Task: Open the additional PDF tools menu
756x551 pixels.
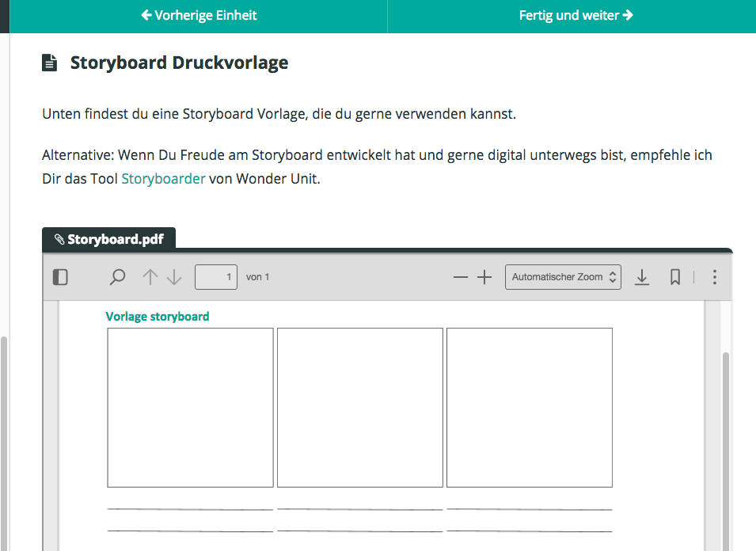Action: coord(714,277)
